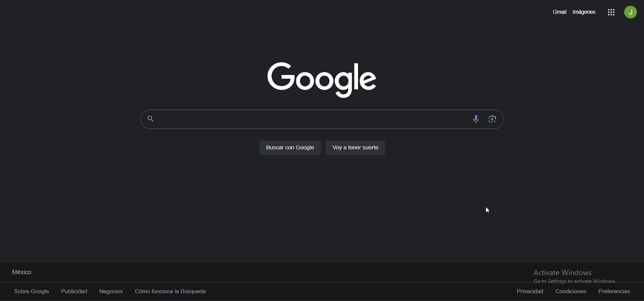This screenshot has height=301, width=644.
Task: Open the Gmail link
Action: click(x=559, y=12)
